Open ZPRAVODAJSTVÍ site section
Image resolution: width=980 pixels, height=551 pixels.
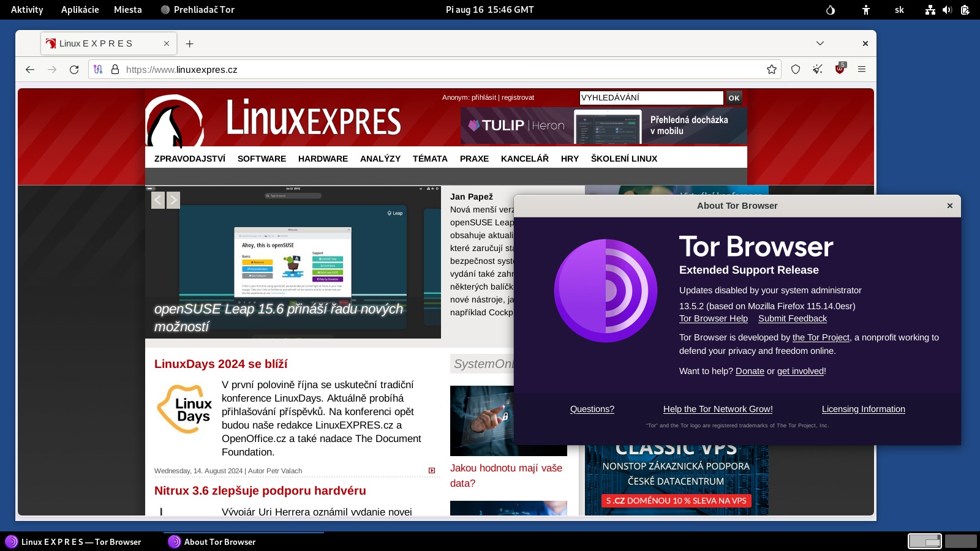pyautogui.click(x=190, y=159)
